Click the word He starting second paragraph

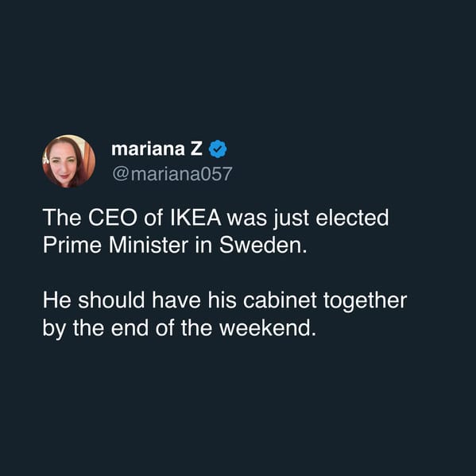[57, 300]
